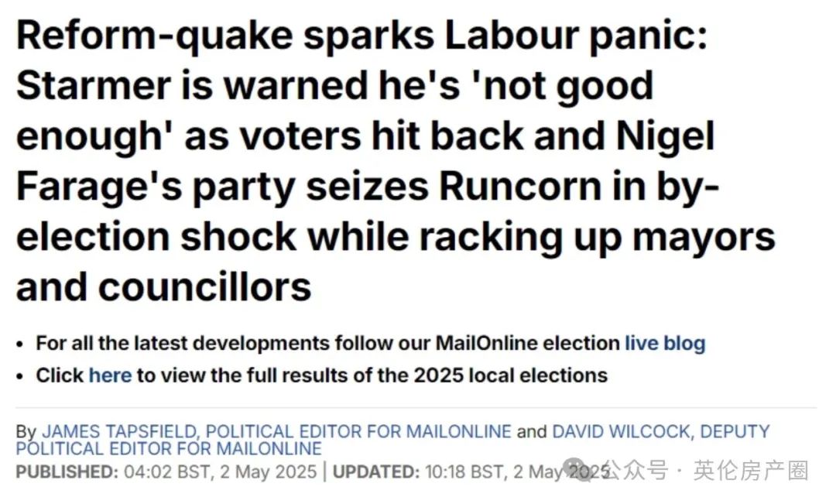The image size is (836, 504).
Task: Click the 'here' full results link
Action: 111,375
